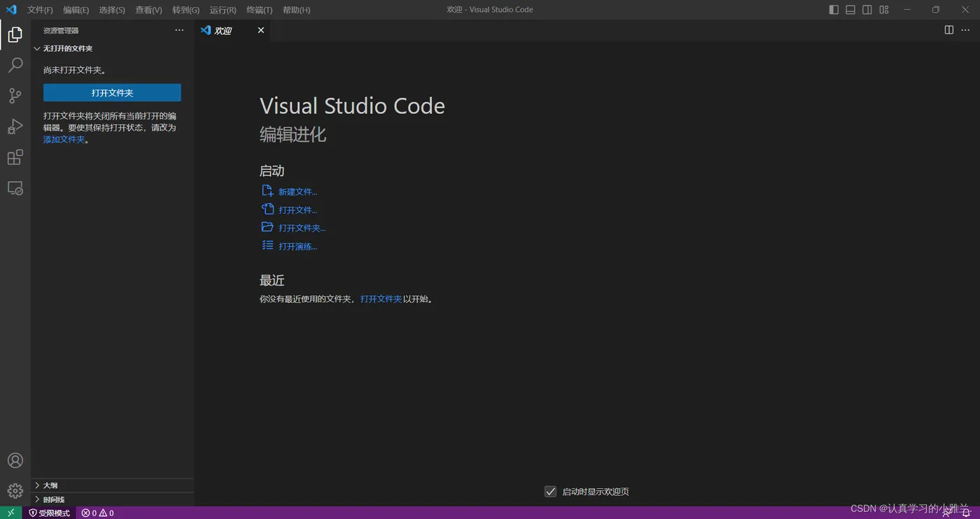Open the 转到(G) menu
This screenshot has width=980, height=519.
185,10
